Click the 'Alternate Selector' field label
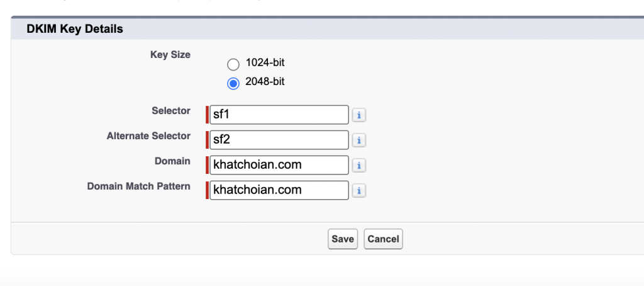This screenshot has height=286, width=644. point(148,136)
